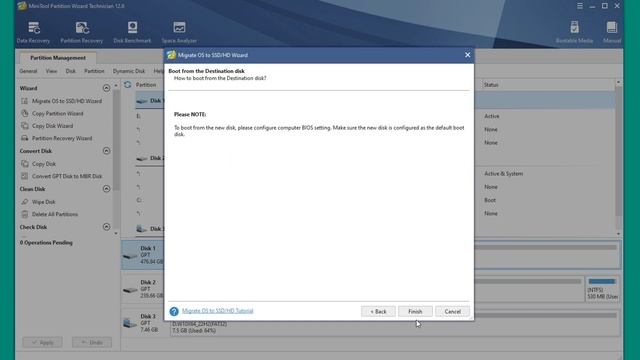Viewport: 640px width, 360px height.
Task: Open the View menu
Action: 51,71
